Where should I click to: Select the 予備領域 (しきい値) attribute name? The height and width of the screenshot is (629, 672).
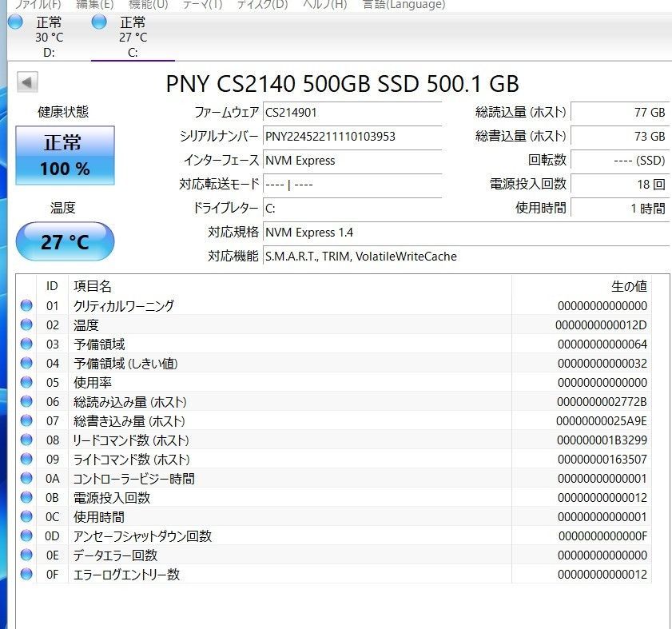tap(125, 364)
